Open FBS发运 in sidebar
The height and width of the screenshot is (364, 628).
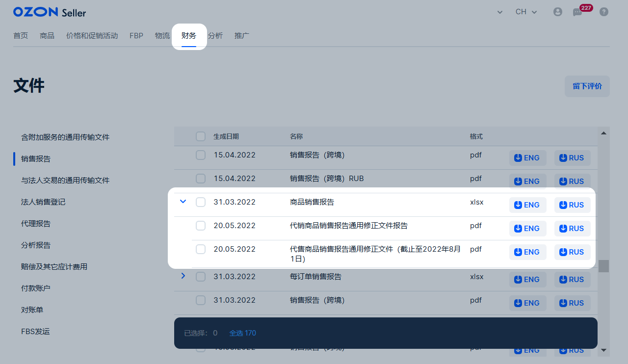35,332
